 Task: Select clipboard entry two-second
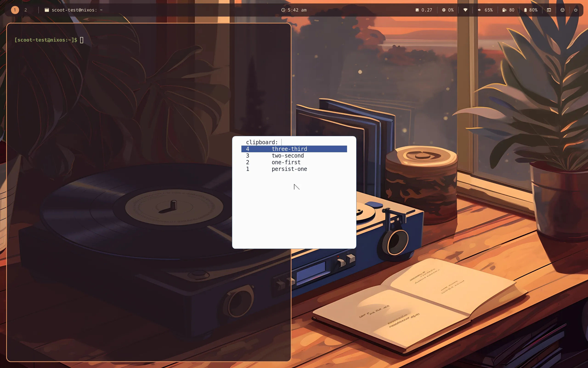click(x=294, y=155)
